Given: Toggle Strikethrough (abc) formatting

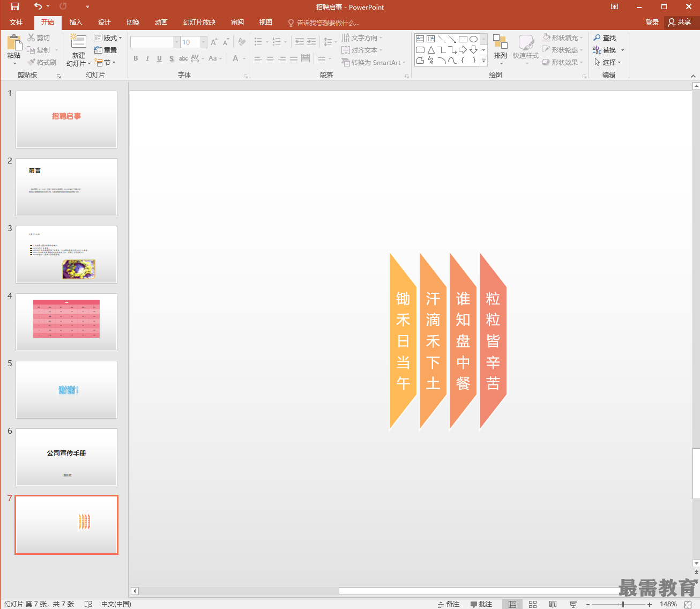Looking at the screenshot, I should (183, 58).
